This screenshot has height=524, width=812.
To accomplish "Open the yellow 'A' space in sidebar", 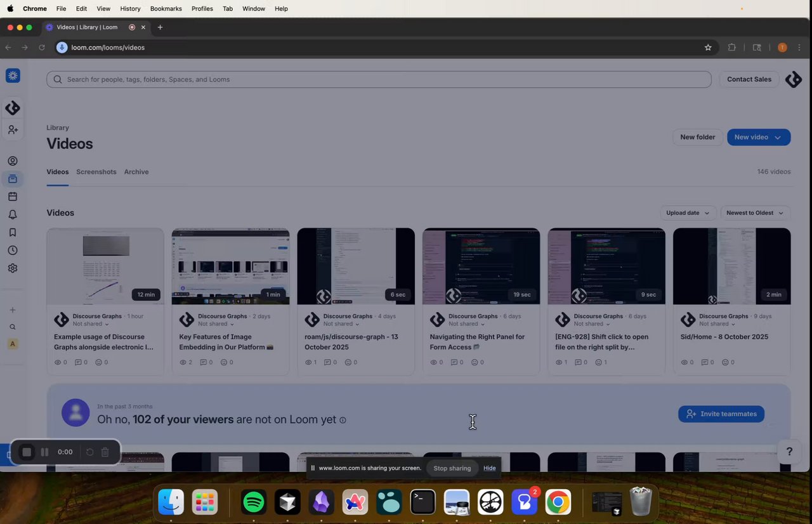I will 13,344.
